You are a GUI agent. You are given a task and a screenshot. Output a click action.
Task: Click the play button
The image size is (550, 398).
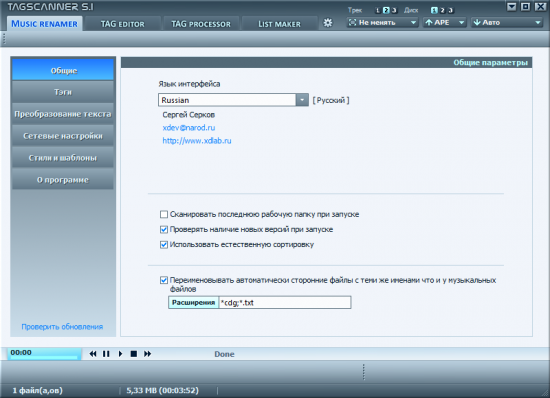pyautogui.click(x=120, y=354)
